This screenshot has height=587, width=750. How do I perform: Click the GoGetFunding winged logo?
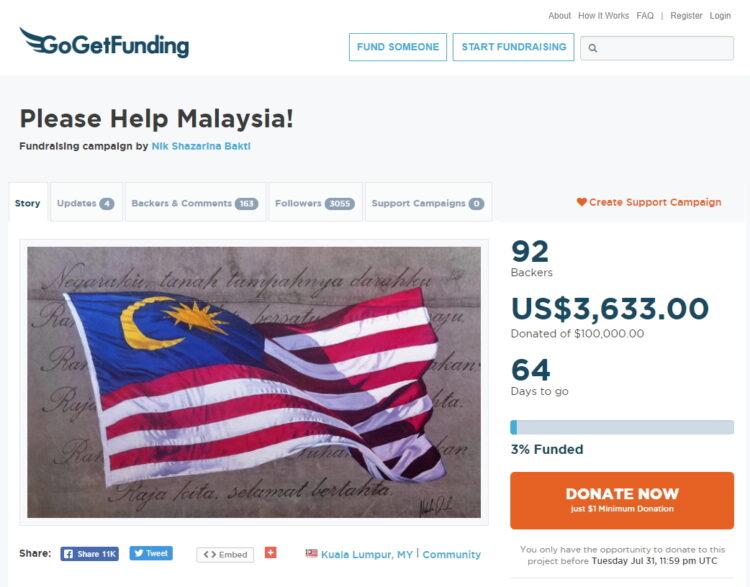click(x=104, y=43)
